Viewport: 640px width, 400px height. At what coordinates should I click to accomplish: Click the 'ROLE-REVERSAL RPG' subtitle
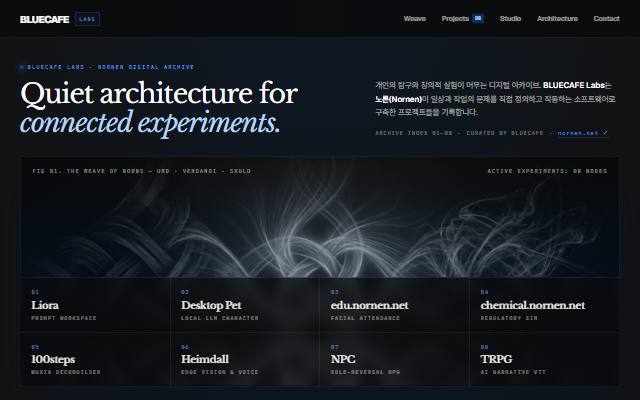pyautogui.click(x=365, y=372)
